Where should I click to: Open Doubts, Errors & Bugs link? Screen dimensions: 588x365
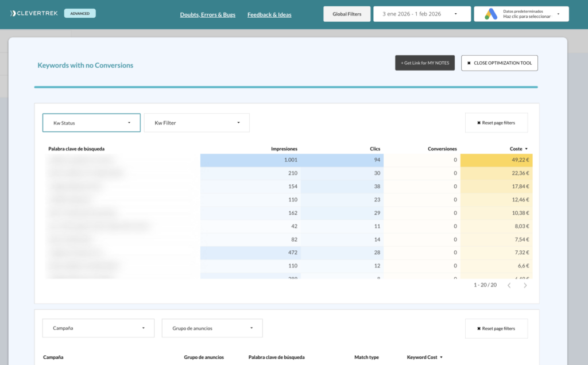click(207, 14)
